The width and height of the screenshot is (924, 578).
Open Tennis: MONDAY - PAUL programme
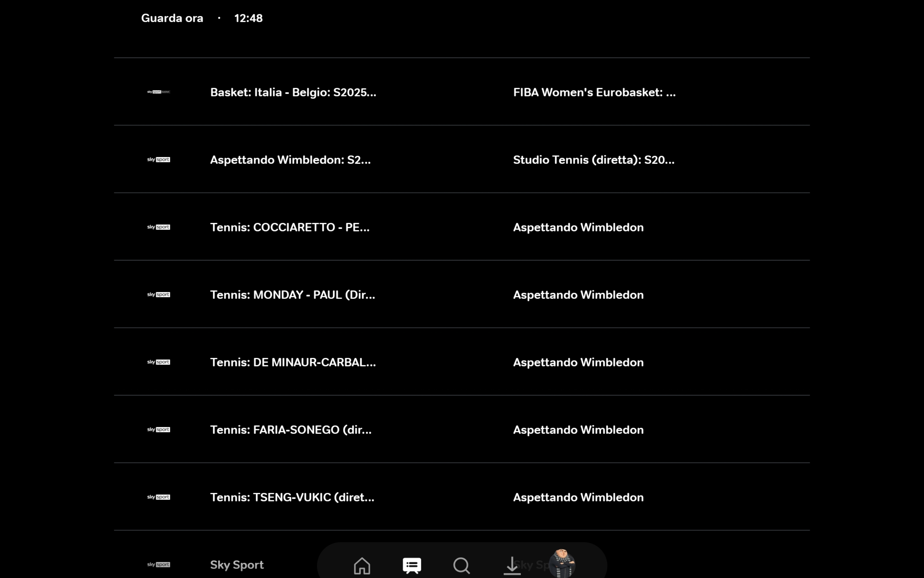[x=292, y=295]
